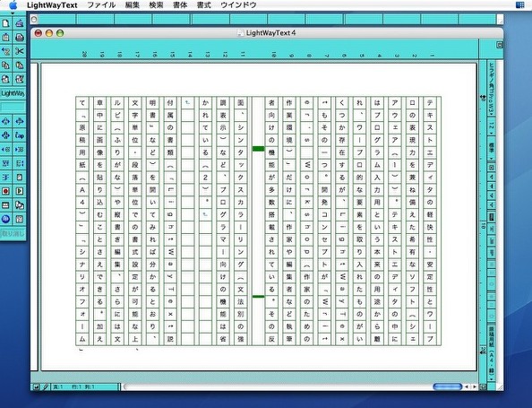
Task: Click the blue globe icon in the palette
Action: pos(5,219)
